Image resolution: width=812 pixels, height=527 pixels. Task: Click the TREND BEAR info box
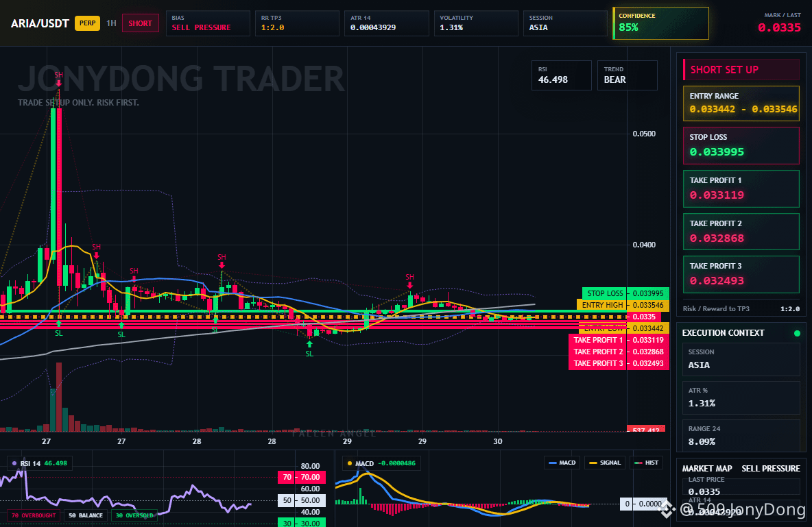point(627,75)
